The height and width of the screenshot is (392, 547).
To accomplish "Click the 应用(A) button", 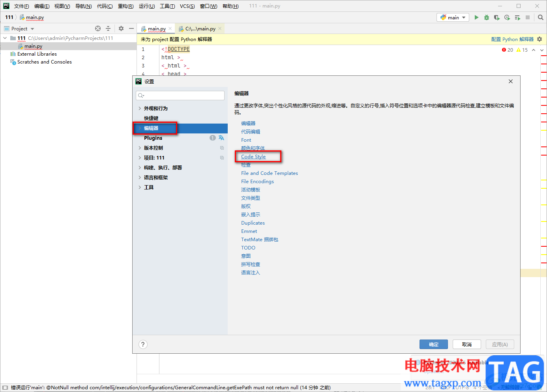I will 500,344.
